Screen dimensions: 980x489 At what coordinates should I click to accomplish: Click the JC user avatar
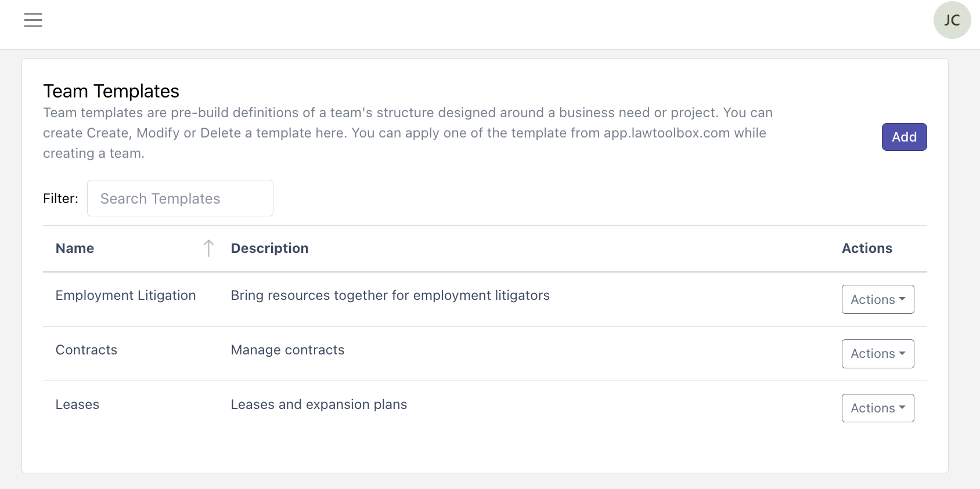(x=952, y=20)
